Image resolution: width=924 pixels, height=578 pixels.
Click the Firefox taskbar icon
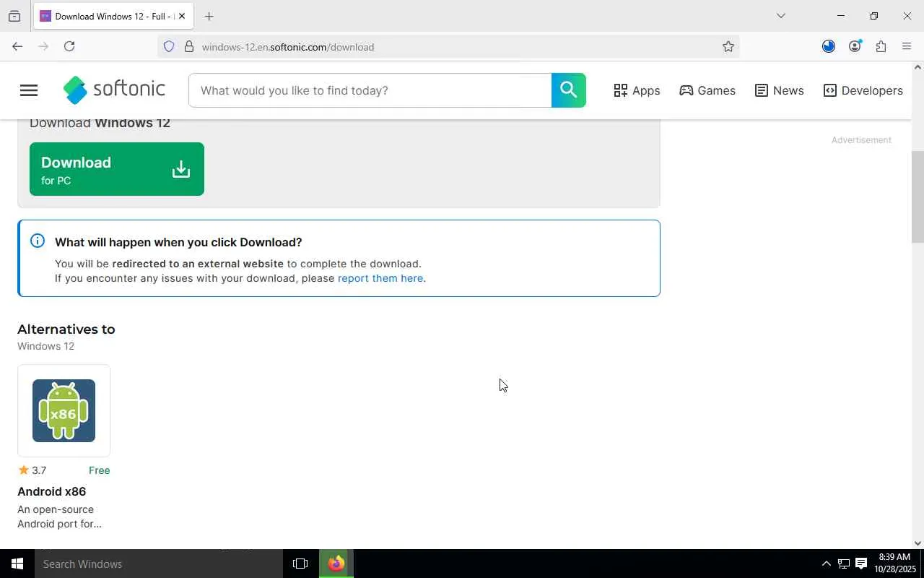pos(336,564)
